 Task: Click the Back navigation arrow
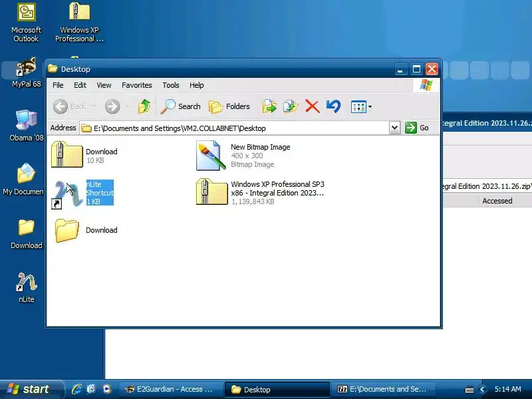pos(61,106)
